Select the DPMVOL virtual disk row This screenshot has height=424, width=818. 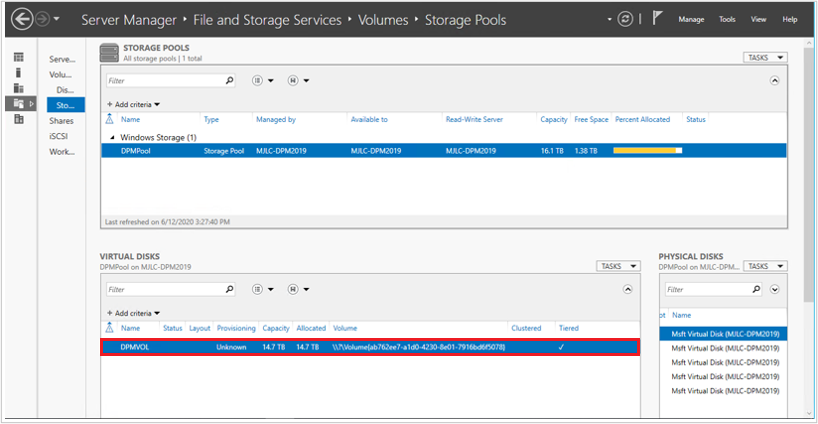[x=370, y=347]
